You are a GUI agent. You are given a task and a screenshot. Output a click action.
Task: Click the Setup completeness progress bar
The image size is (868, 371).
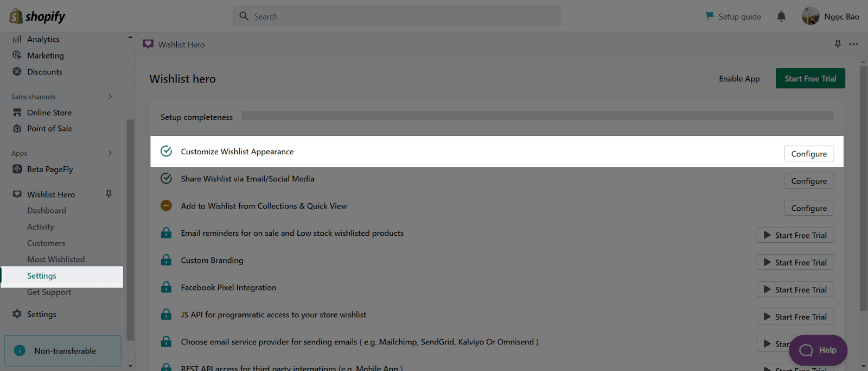click(538, 116)
